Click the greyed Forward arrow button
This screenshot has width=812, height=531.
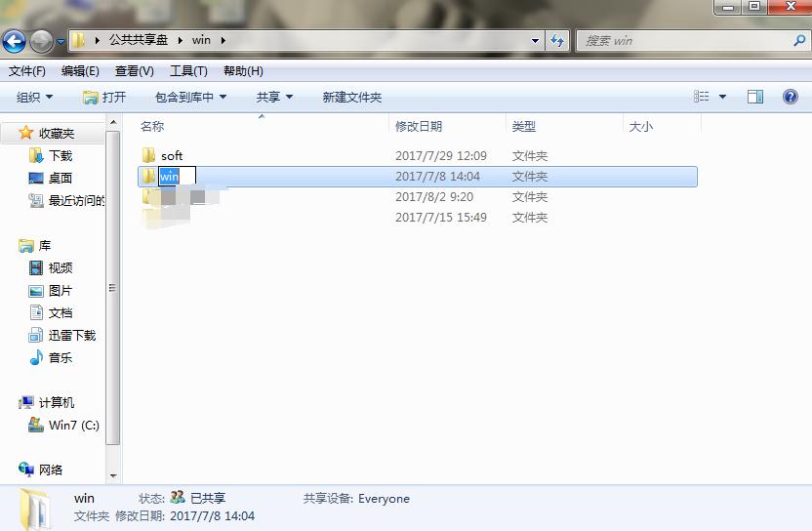click(41, 41)
